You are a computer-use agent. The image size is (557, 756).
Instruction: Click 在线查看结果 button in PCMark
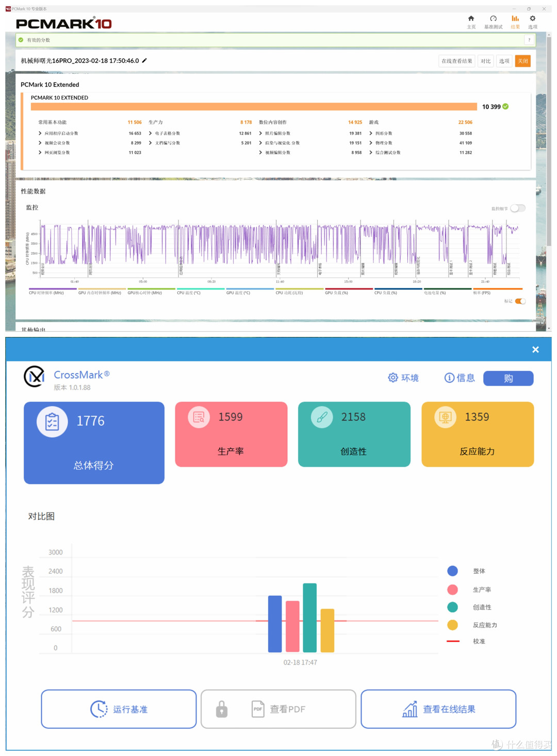(457, 61)
